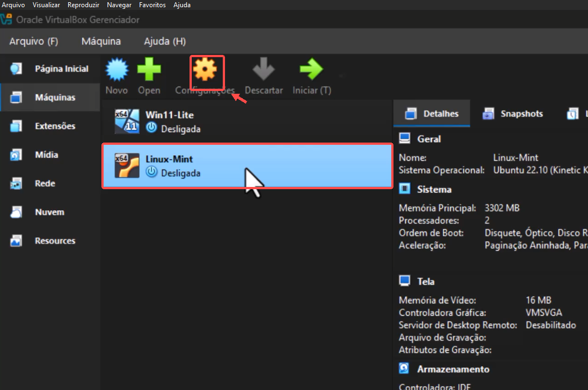The width and height of the screenshot is (588, 390).
Task: Open the Ajuda (H) menu
Action: pos(165,41)
